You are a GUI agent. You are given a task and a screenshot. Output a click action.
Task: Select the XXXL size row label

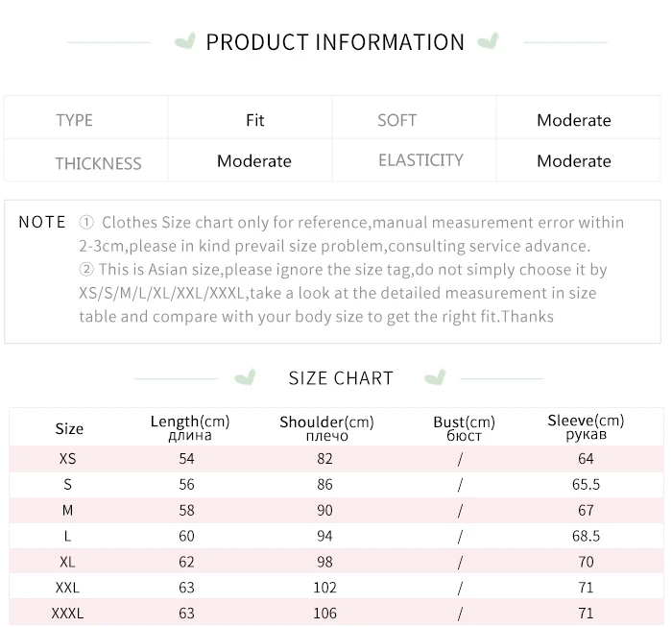[x=68, y=613]
